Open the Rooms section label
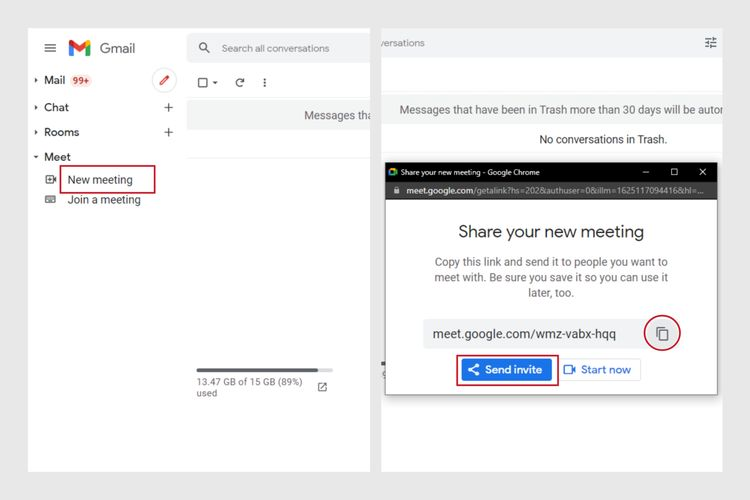This screenshot has height=500, width=750. [62, 132]
